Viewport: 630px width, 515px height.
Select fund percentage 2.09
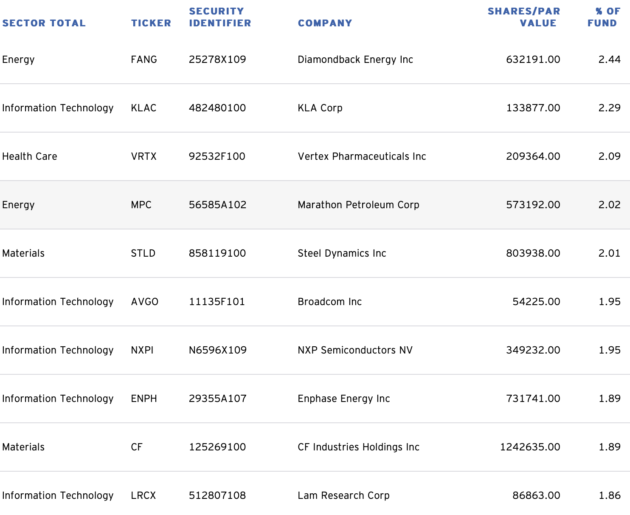pyautogui.click(x=610, y=156)
